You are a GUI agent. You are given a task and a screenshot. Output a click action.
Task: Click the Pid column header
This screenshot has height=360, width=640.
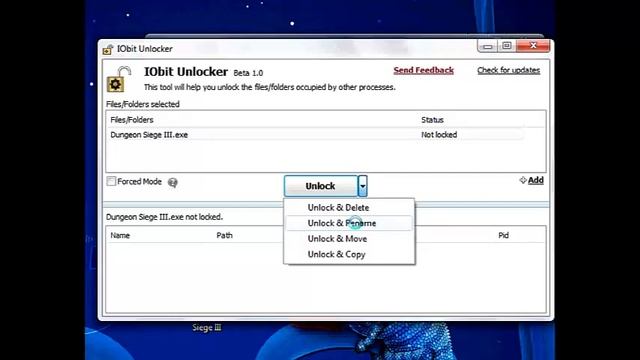pos(503,236)
